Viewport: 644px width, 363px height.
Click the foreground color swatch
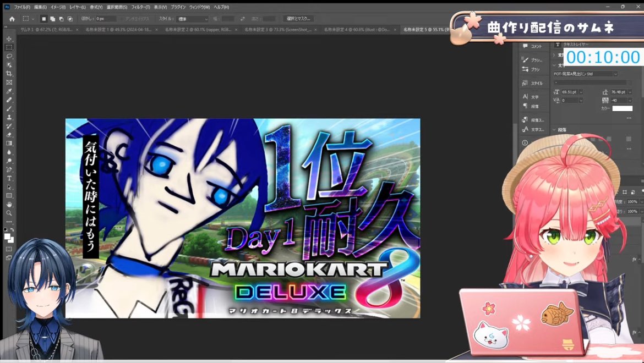coord(7,237)
